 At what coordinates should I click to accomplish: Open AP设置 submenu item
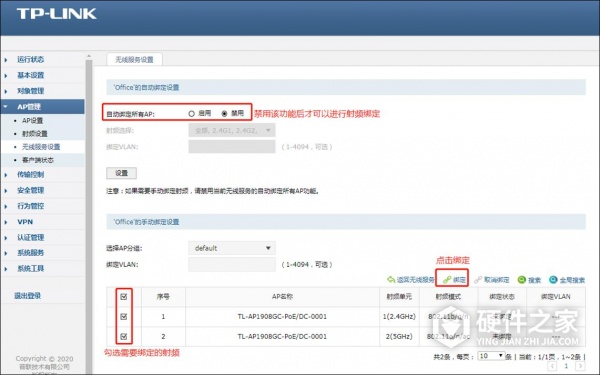pos(33,121)
